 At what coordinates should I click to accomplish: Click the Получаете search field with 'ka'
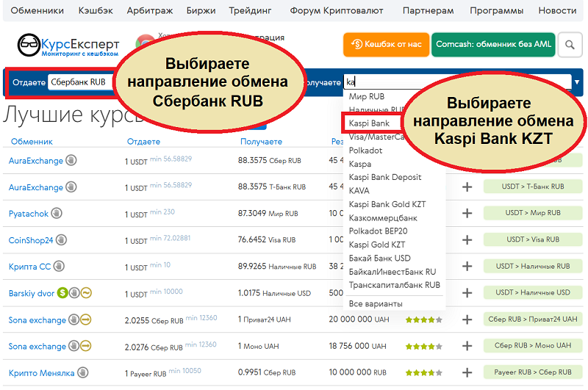point(457,82)
